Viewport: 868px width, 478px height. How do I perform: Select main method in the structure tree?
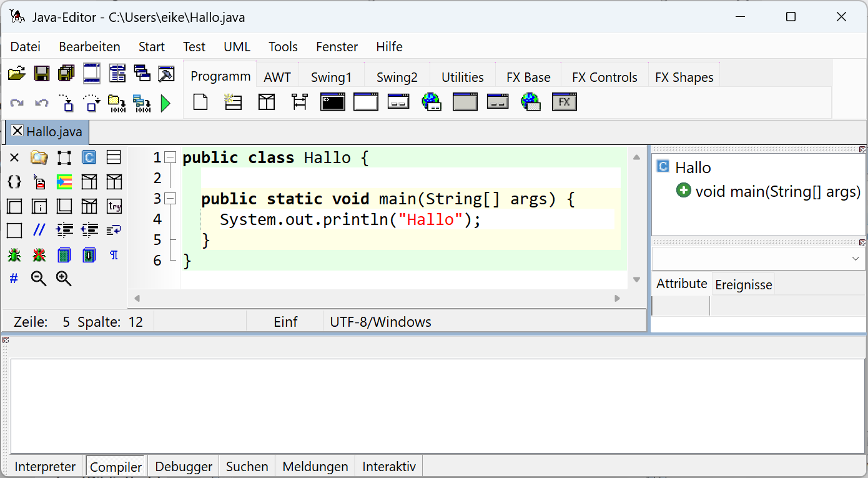(777, 191)
